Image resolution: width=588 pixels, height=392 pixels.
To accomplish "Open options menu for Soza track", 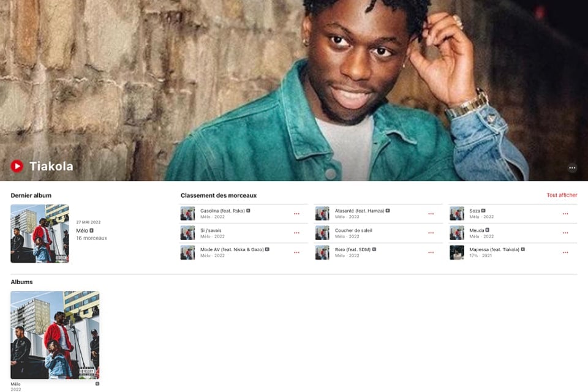I will coord(565,213).
